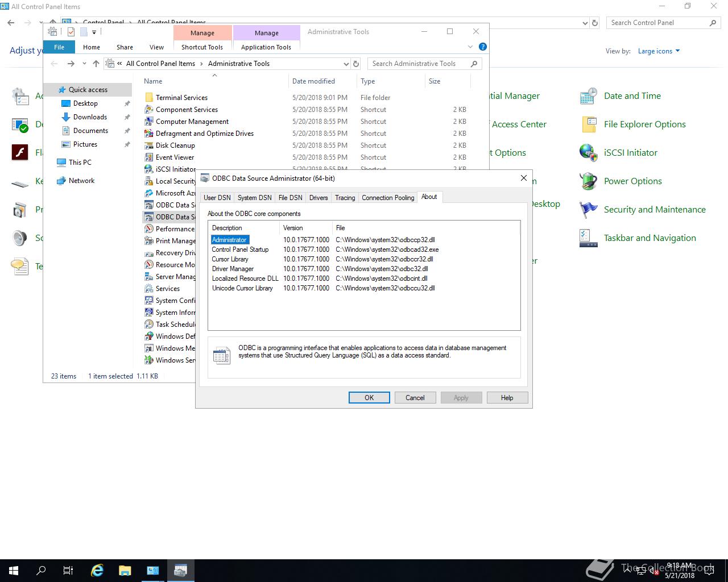Viewport: 728px width, 582px height.
Task: Click the Windows Start button
Action: pos(14,571)
